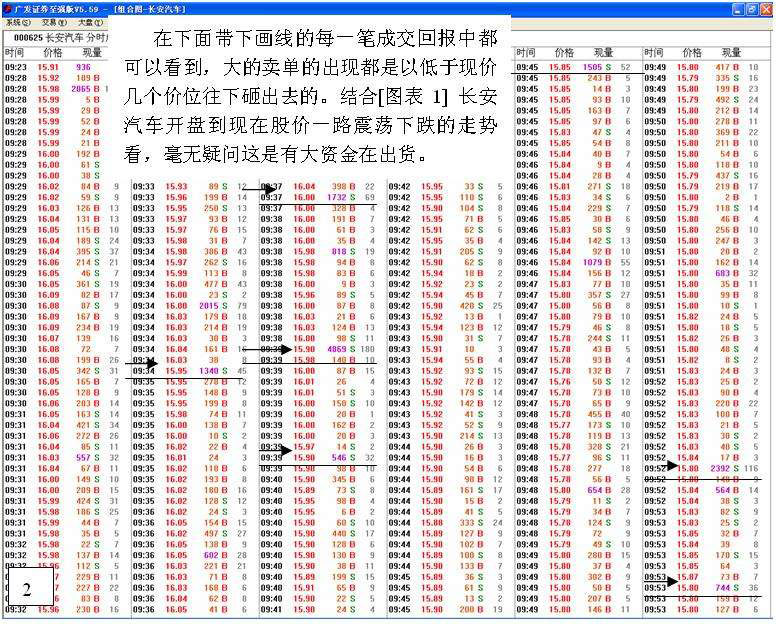Click the 时间 header above the 09:49 column
776x625 pixels.
653,52
